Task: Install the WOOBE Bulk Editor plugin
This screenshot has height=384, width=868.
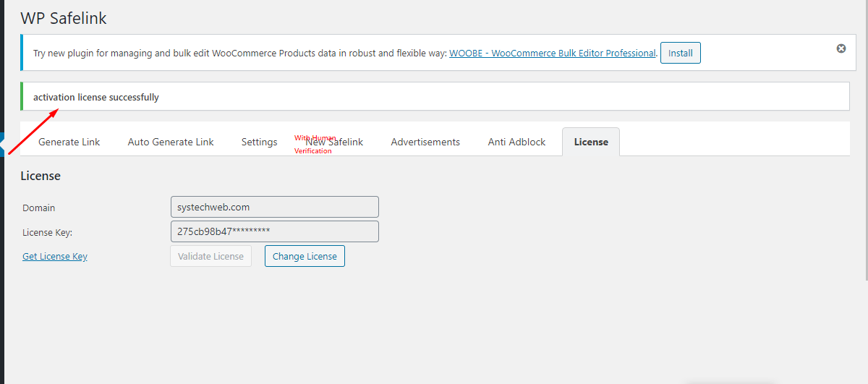Action: click(681, 53)
